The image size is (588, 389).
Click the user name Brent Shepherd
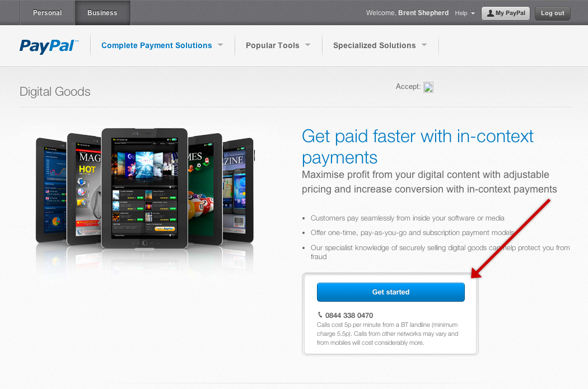(x=423, y=13)
